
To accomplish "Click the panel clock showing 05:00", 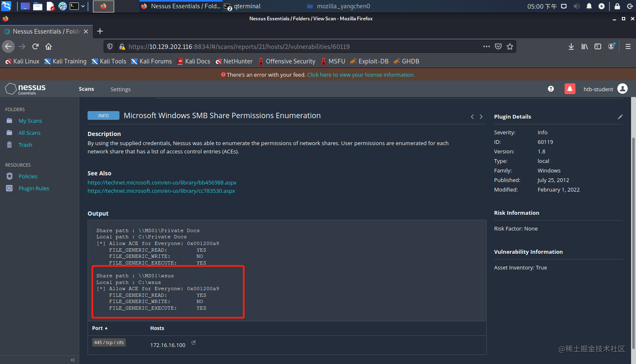I will point(542,6).
